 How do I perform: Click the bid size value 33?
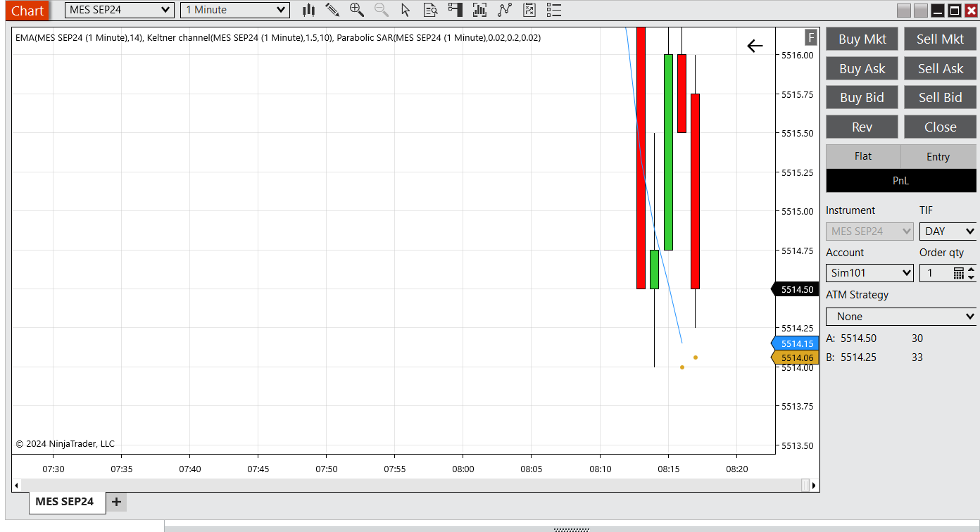click(917, 357)
